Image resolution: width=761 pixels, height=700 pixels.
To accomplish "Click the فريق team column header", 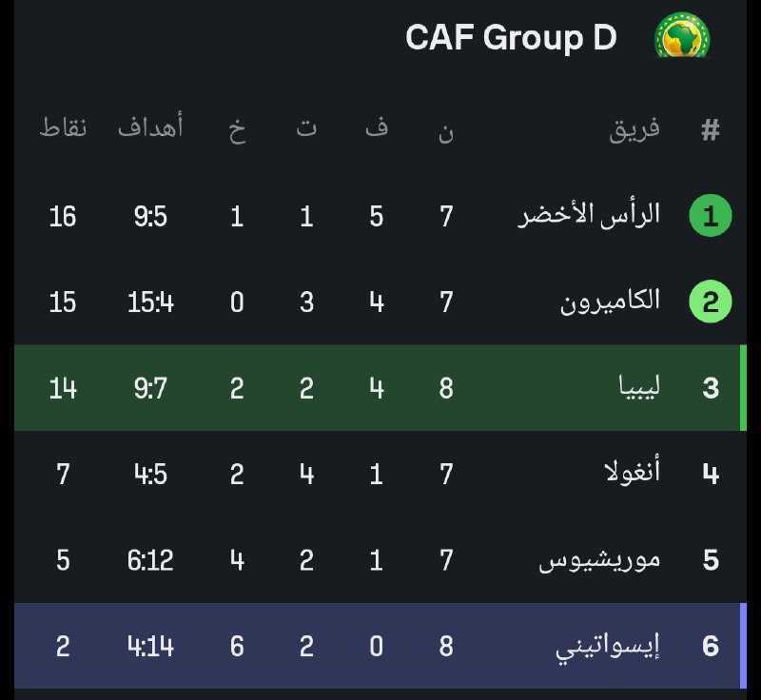I will pyautogui.click(x=634, y=129).
